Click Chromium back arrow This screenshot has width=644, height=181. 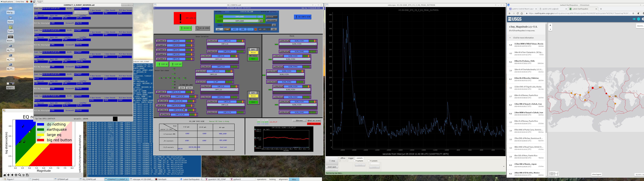point(510,13)
